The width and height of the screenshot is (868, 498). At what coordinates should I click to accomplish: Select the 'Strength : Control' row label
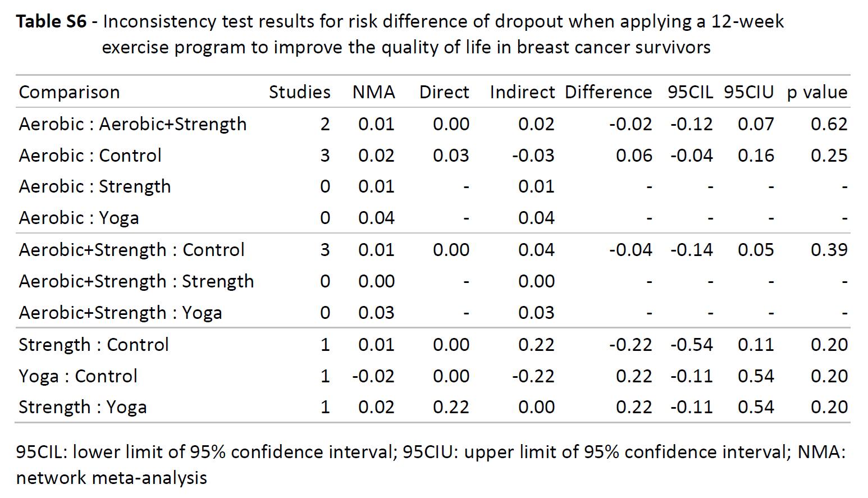click(93, 345)
